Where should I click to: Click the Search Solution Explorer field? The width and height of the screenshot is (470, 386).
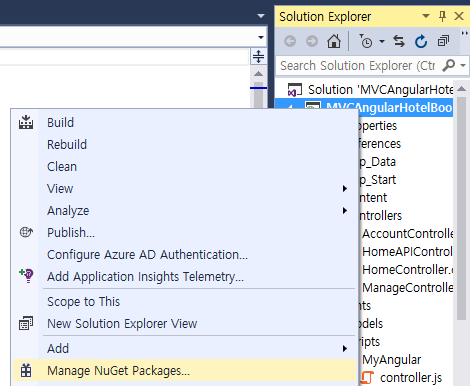[359, 66]
